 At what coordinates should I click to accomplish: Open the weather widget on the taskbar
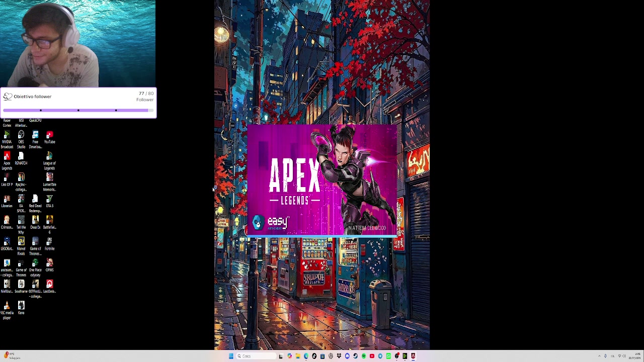pyautogui.click(x=11, y=356)
